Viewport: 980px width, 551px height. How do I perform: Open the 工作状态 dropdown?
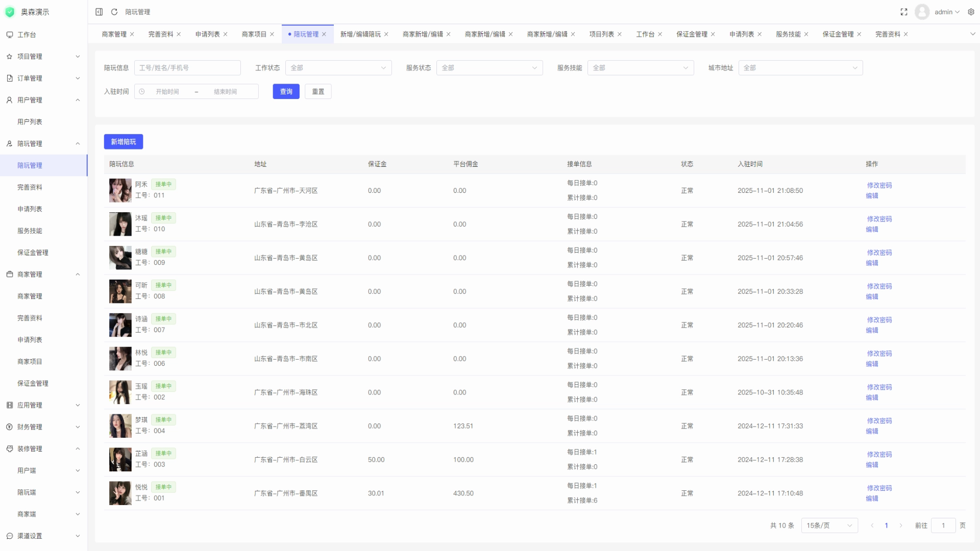click(338, 68)
